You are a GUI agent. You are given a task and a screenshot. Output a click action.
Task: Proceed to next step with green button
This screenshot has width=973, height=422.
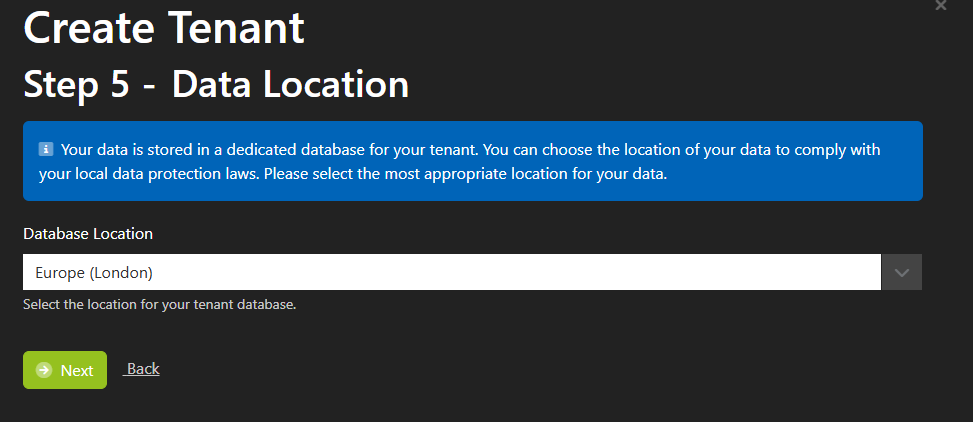pos(65,370)
